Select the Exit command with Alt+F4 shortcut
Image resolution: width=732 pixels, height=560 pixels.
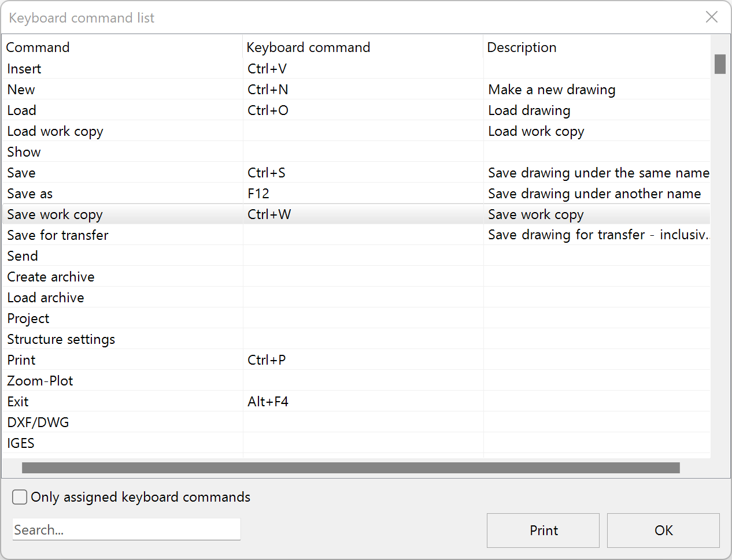[116, 402]
